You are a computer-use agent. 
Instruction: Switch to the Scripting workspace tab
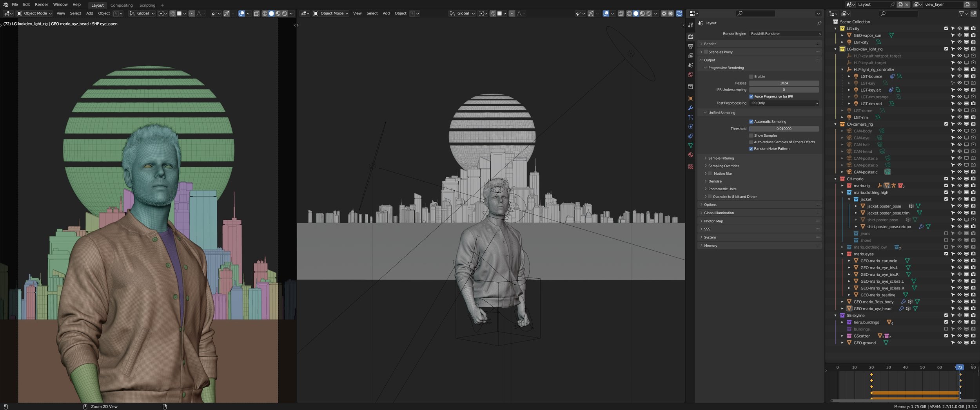point(147,5)
